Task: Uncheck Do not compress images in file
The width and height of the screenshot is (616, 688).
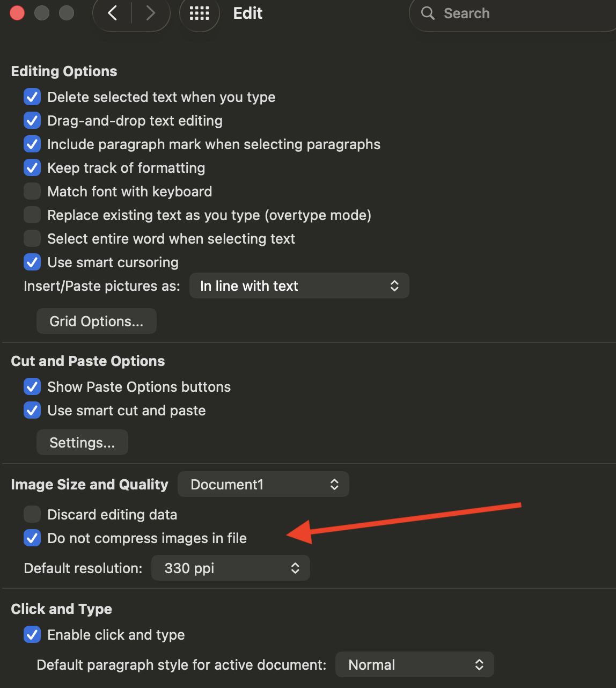Action: (x=32, y=538)
